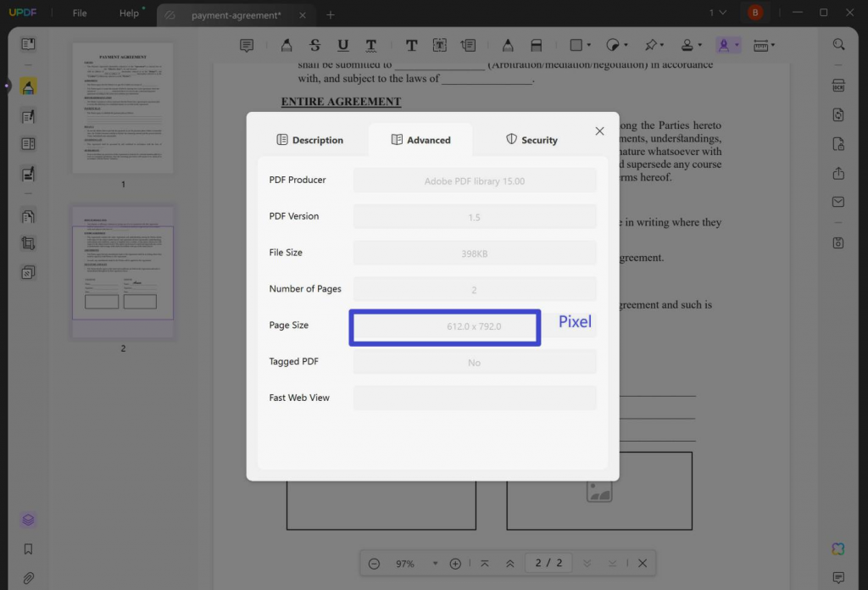Open the Text comment tool
This screenshot has width=868, height=590.
(x=412, y=45)
